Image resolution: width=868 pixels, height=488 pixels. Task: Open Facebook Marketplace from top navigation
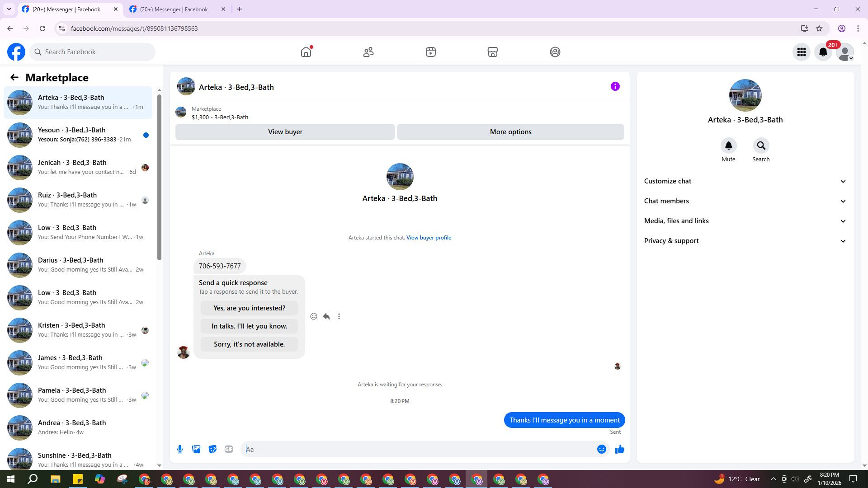(x=492, y=52)
